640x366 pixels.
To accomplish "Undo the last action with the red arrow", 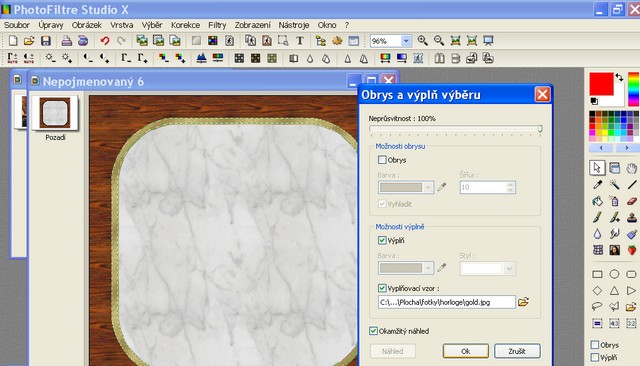I will pyautogui.click(x=105, y=41).
